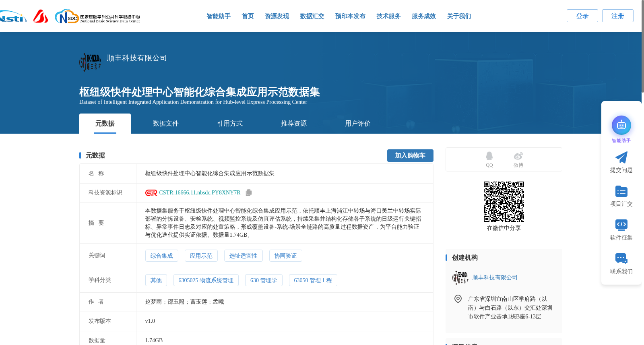644x345 pixels.
Task: Open 数据汇交 menu item
Action: pos(312,16)
